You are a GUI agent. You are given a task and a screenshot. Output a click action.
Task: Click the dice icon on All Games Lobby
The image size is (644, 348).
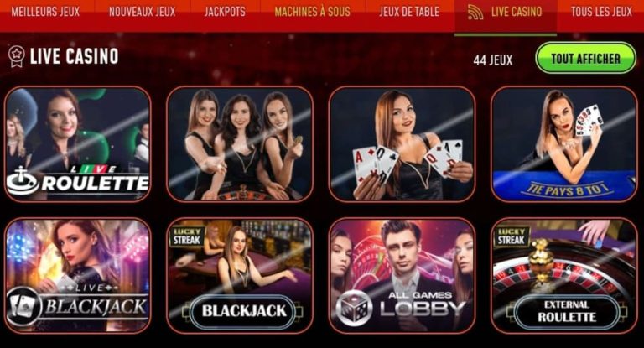tap(354, 308)
